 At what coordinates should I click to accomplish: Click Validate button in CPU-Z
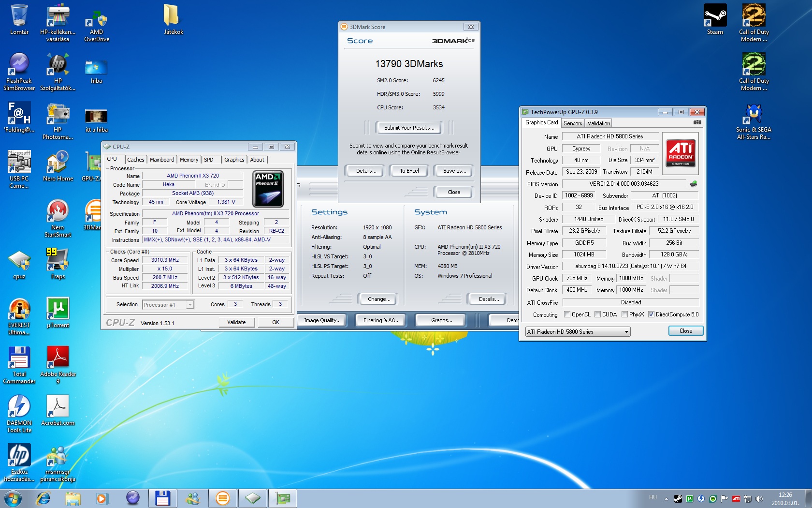coord(236,322)
